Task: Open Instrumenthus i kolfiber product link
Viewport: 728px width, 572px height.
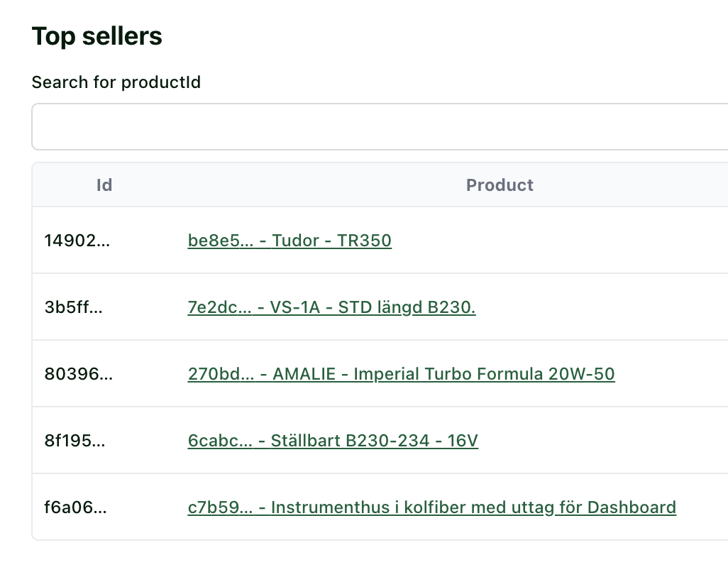Action: point(431,507)
